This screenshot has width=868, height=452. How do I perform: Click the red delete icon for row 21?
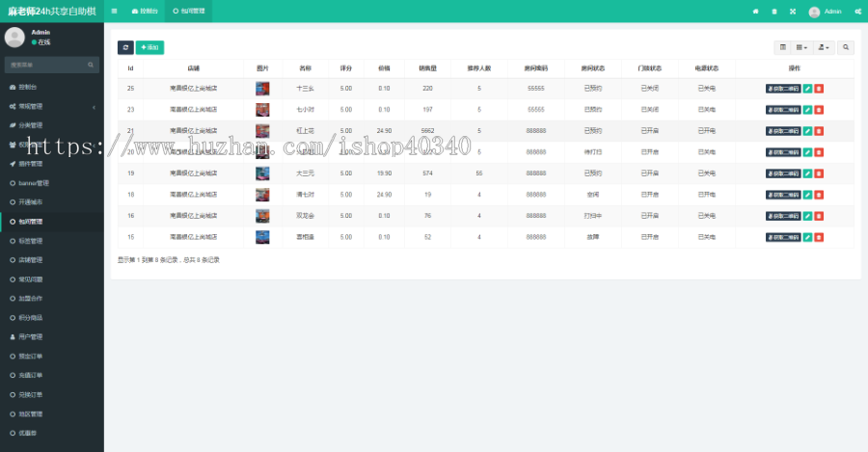tap(819, 131)
